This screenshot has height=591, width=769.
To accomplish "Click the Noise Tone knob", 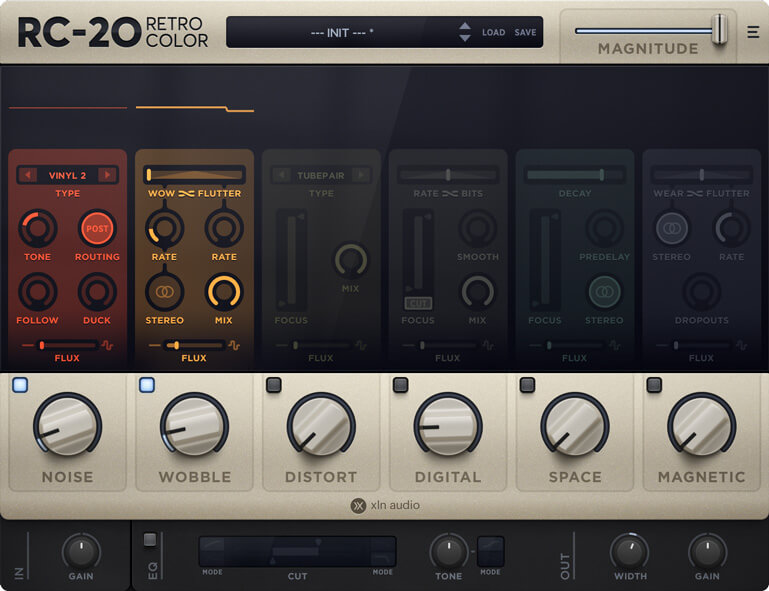I will pos(38,228).
